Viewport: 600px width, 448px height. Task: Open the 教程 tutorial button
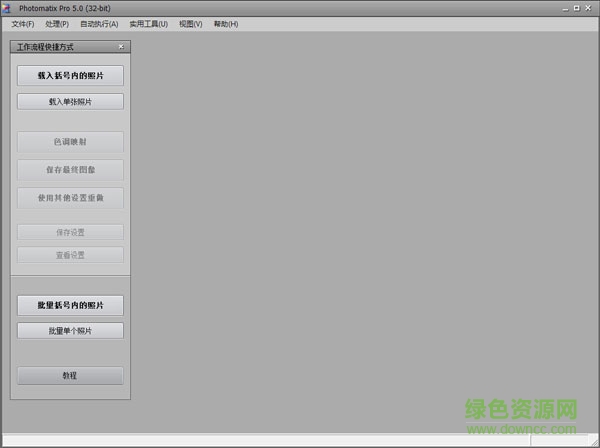[x=70, y=376]
